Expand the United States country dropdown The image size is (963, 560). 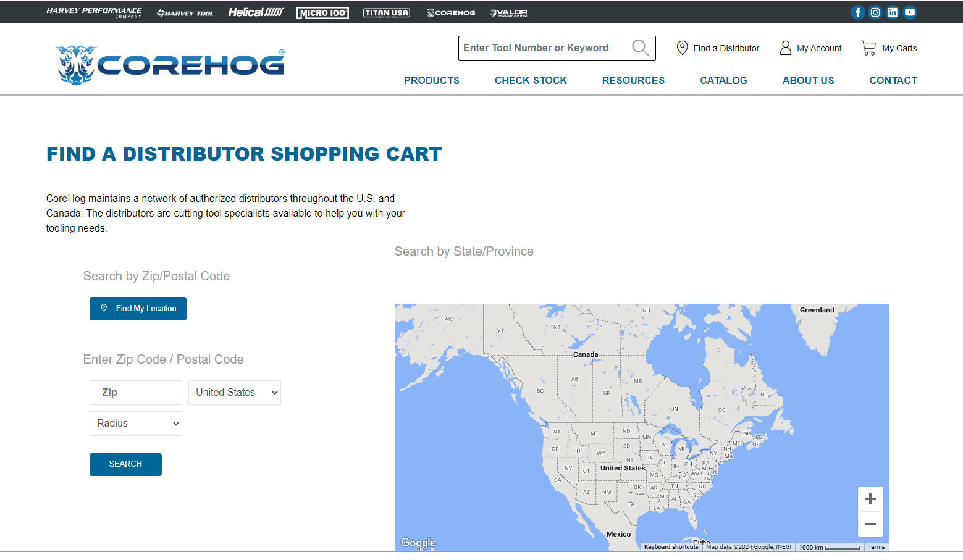tap(234, 393)
